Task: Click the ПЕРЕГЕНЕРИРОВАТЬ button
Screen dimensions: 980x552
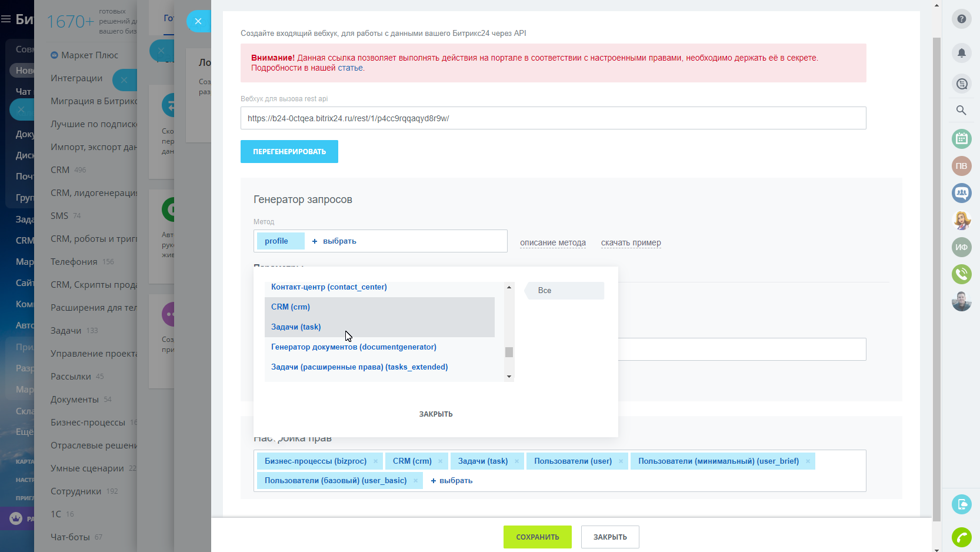Action: (x=289, y=152)
